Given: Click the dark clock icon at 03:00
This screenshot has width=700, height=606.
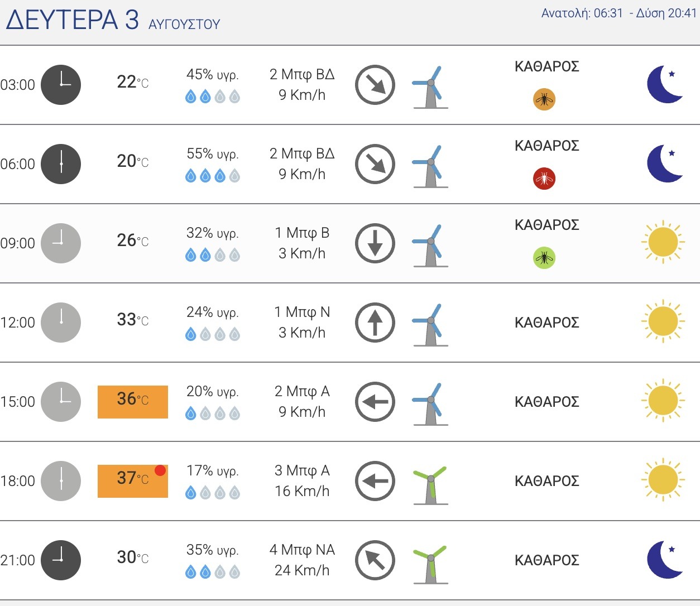Looking at the screenshot, I should (61, 85).
